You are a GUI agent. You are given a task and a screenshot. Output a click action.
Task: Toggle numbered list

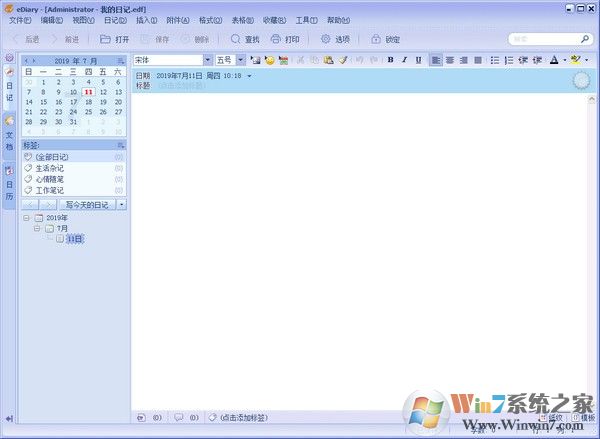coord(509,60)
